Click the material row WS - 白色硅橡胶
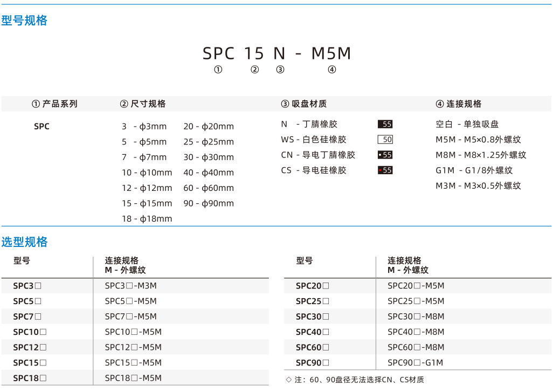 pos(314,139)
